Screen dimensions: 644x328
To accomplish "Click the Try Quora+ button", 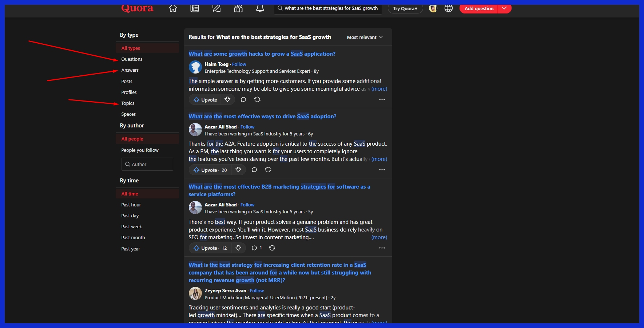I will (x=405, y=8).
